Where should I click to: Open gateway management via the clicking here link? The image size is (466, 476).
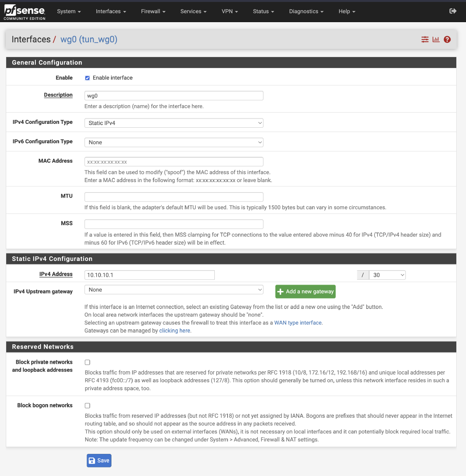point(174,330)
